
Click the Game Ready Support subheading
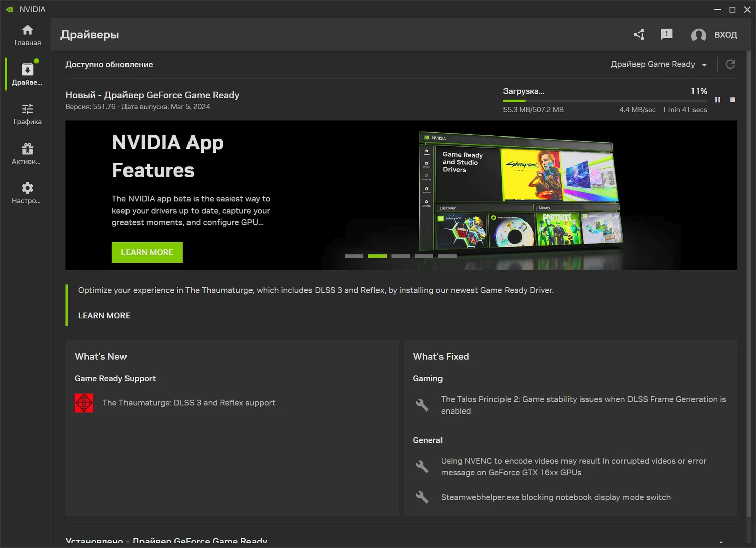coord(115,378)
